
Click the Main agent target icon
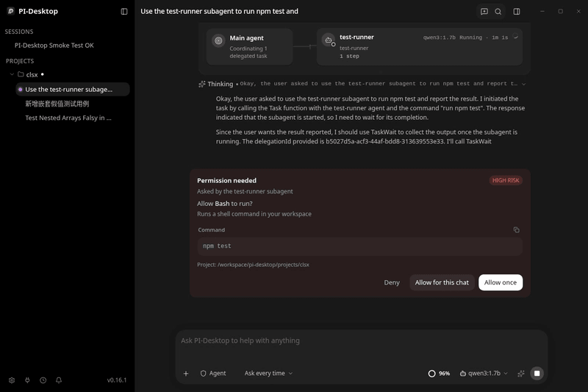(218, 40)
